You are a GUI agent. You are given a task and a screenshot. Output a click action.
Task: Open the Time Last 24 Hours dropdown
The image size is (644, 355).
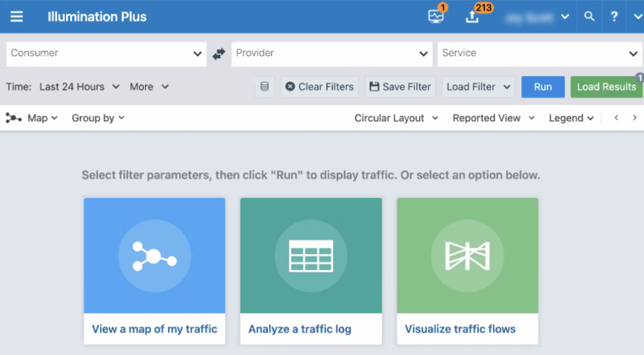pyautogui.click(x=79, y=87)
